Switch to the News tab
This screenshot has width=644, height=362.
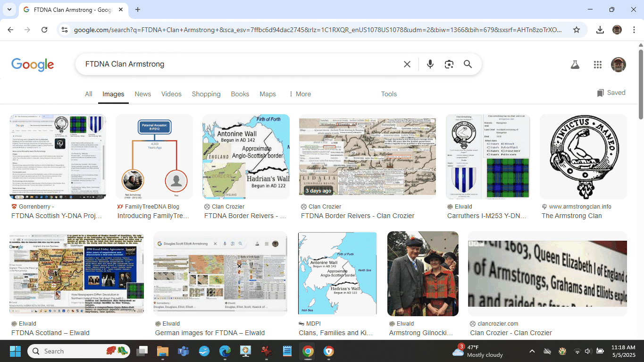143,94
